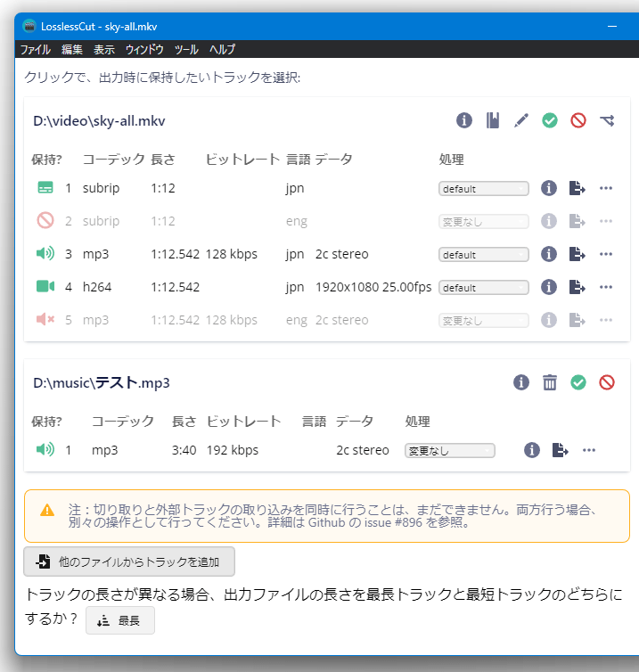639x672 pixels.
Task: Toggle keep for subtitle track 1 subrip
Action: 45,188
